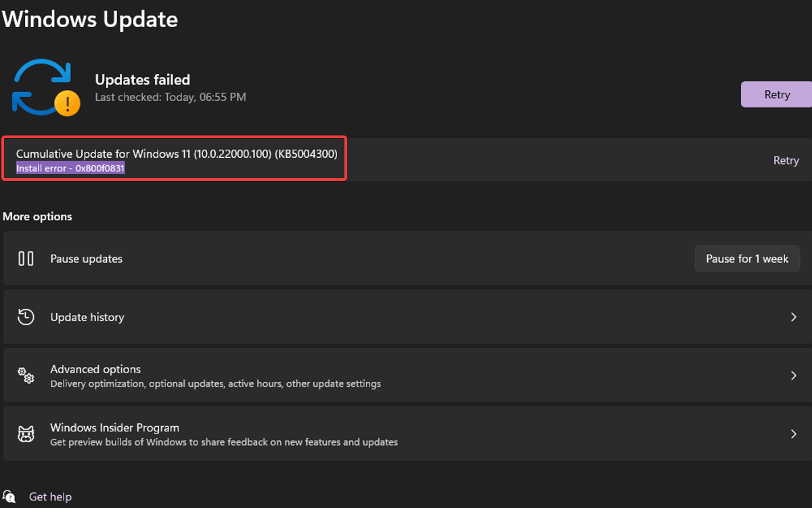The image size is (812, 508).
Task: Click the last checked timestamp text
Action: pyautogui.click(x=170, y=97)
